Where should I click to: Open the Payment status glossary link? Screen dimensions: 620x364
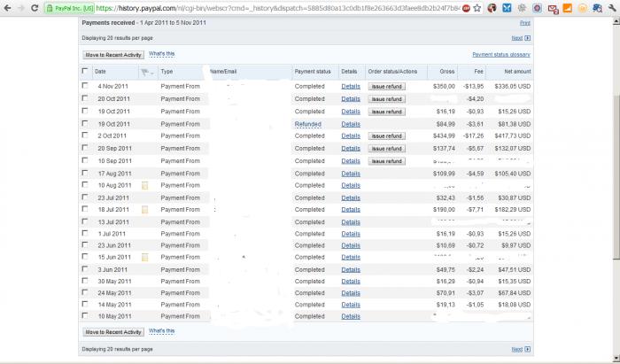500,54
